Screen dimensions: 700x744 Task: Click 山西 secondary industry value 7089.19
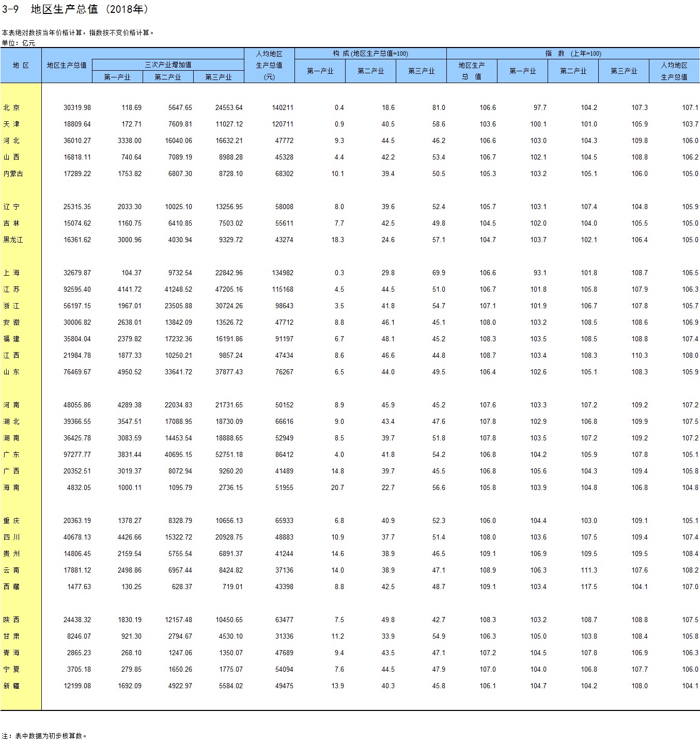pos(180,157)
